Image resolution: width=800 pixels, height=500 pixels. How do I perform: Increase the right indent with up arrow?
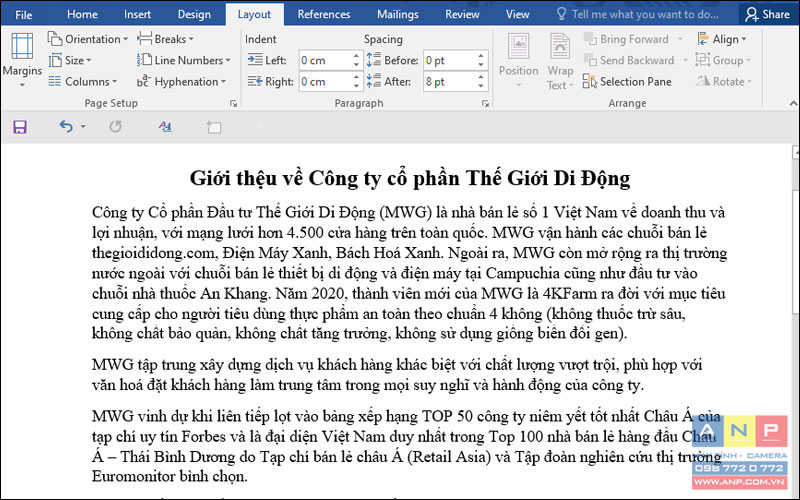click(x=357, y=77)
